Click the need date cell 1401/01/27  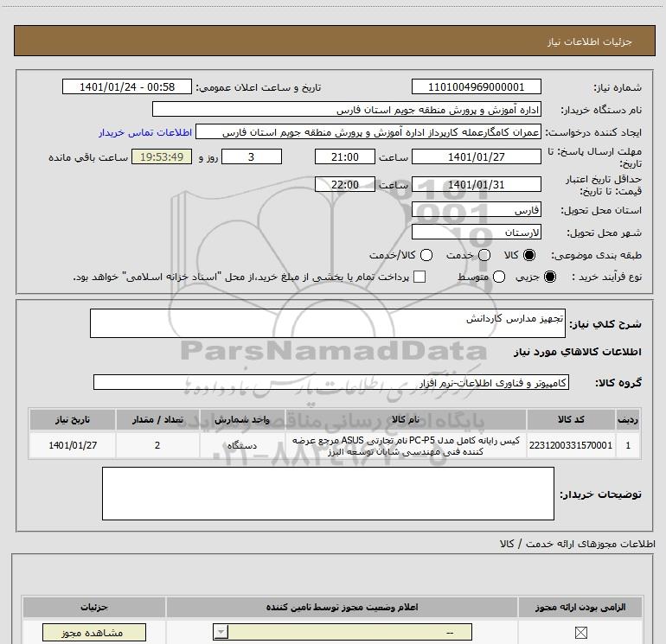(x=73, y=445)
